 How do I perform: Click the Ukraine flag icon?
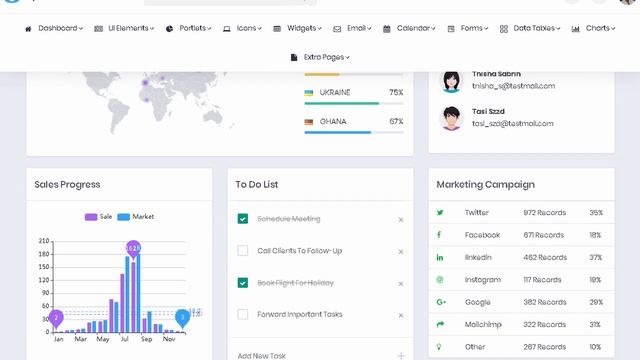click(x=309, y=93)
